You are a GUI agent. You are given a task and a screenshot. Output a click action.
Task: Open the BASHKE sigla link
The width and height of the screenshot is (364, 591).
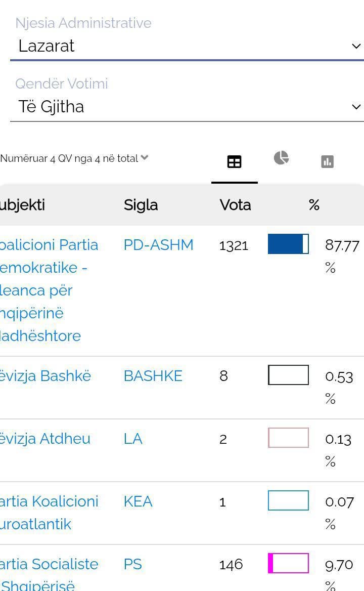[x=153, y=376]
